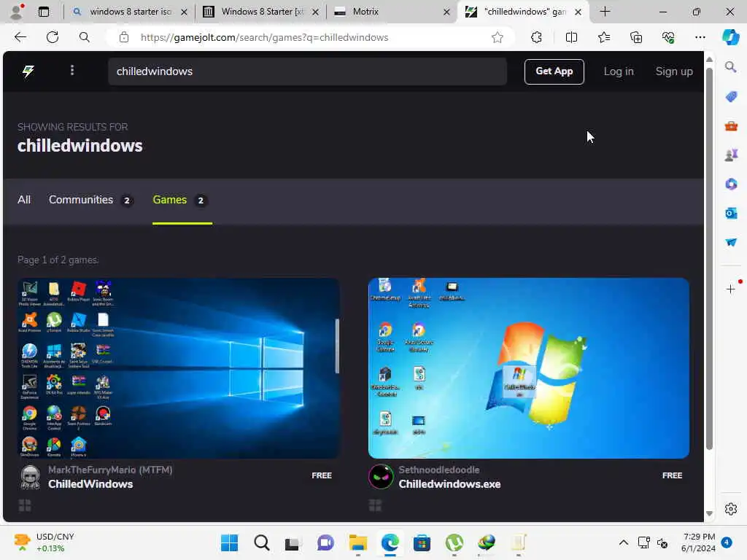This screenshot has height=560, width=747.
Task: Open the taskbar Search icon
Action: [262, 542]
